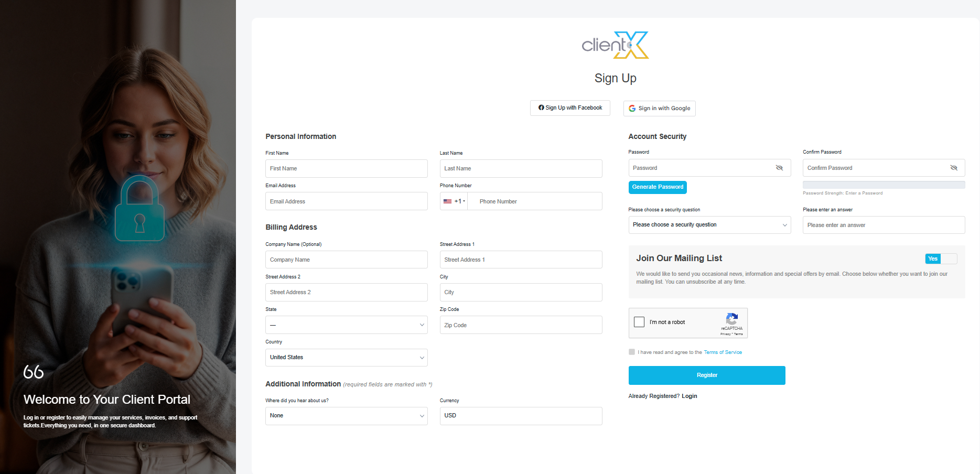Click the reCAPTCHA logo icon

[x=732, y=318]
